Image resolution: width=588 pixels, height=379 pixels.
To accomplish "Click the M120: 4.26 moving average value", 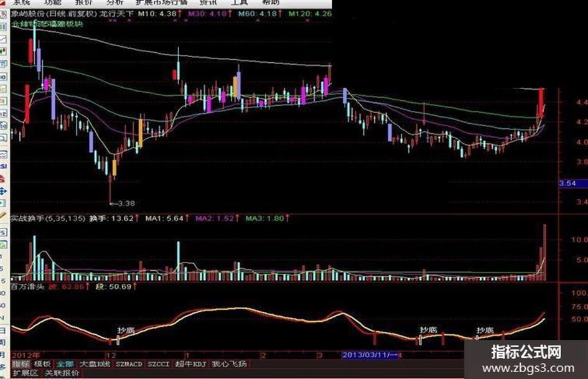I will tap(310, 14).
